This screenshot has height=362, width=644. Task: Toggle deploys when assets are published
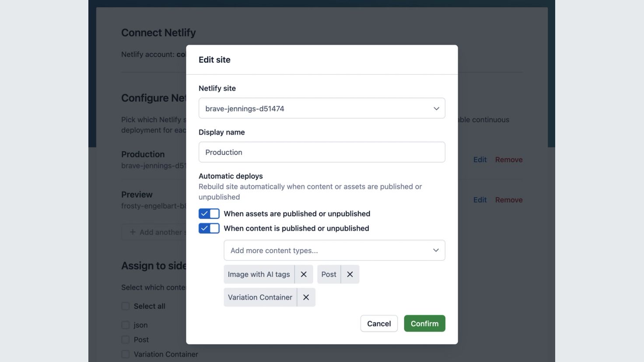209,214
